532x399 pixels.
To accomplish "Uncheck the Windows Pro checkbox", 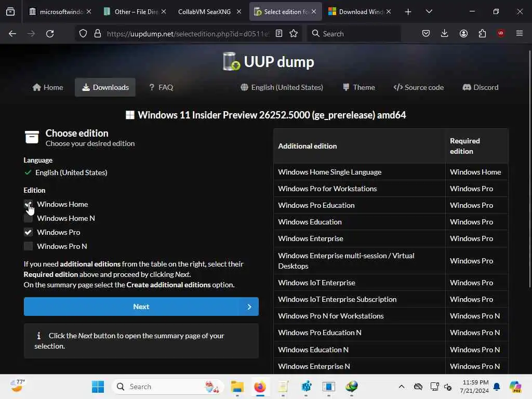I will [28, 232].
